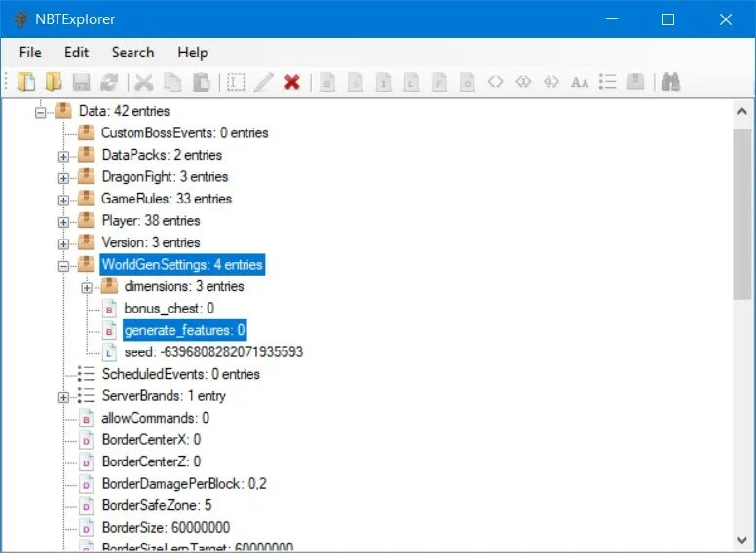Viewport: 756px width, 553px height.
Task: Select 'Version: 3 entries' row
Action: 150,242
